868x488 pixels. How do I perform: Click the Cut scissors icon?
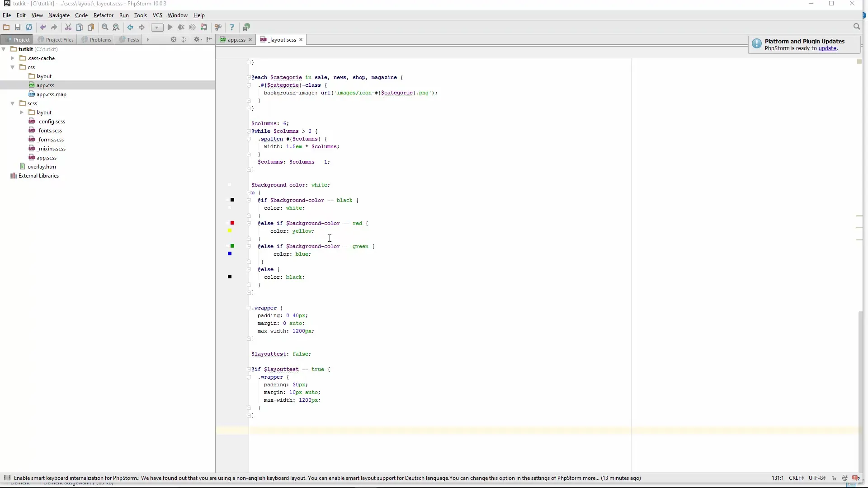pyautogui.click(x=68, y=28)
